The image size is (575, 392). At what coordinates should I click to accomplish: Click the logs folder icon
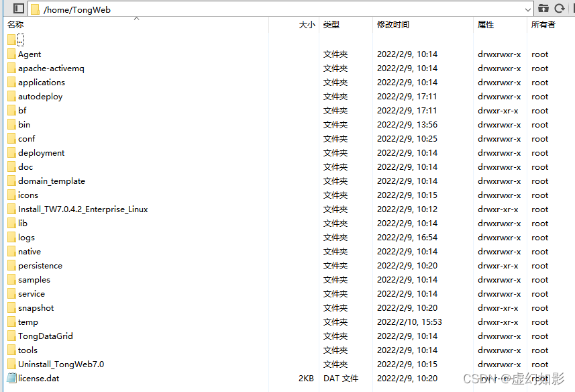11,237
